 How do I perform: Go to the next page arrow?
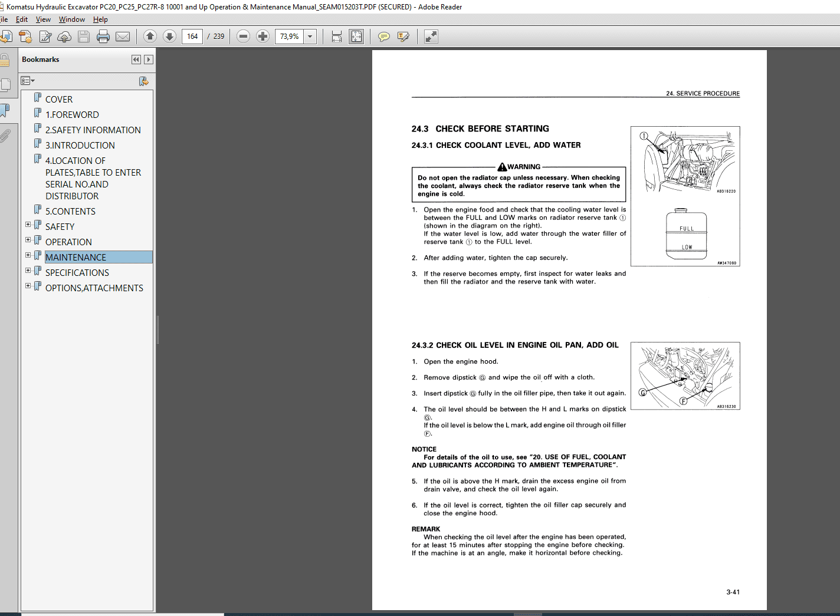pos(169,37)
